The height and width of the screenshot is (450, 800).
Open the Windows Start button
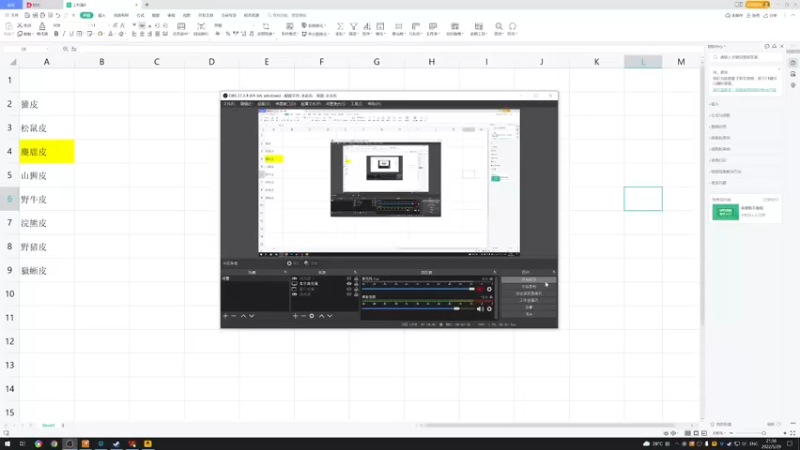pyautogui.click(x=7, y=444)
